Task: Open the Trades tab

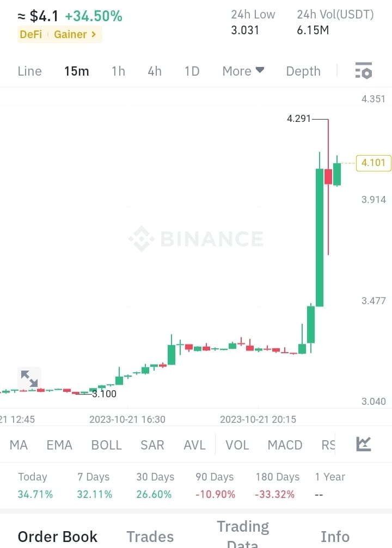Action: pos(150,536)
